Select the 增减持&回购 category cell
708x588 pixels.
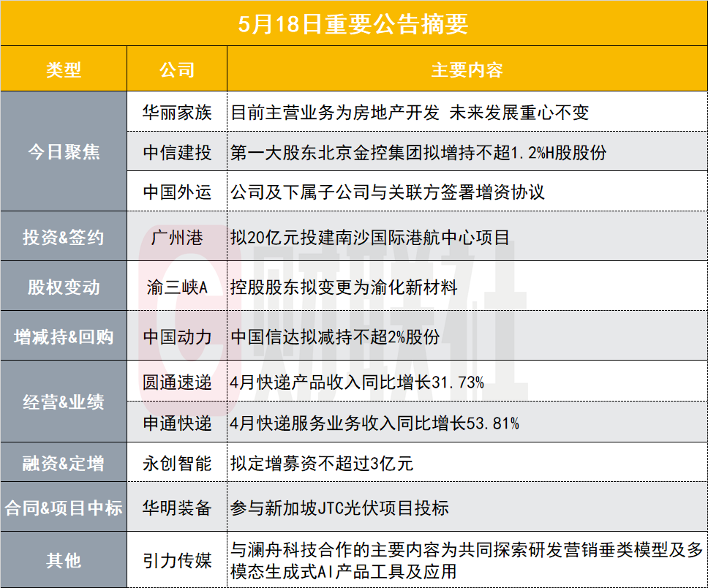point(64,336)
